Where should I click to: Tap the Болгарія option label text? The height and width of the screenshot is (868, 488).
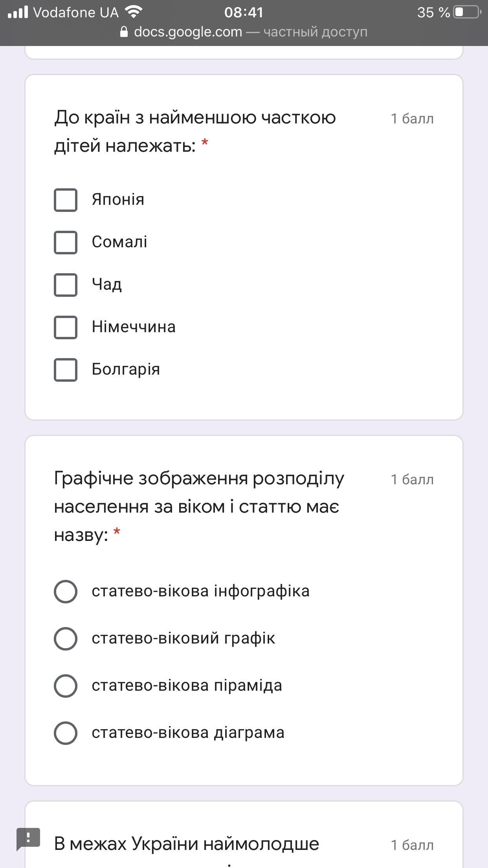click(x=126, y=370)
